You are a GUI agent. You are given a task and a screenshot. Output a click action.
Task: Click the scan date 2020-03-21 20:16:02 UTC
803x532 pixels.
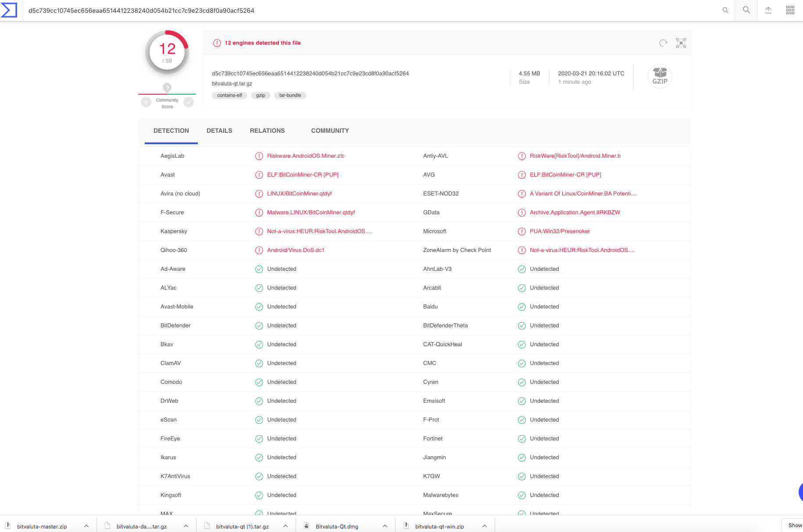(591, 74)
